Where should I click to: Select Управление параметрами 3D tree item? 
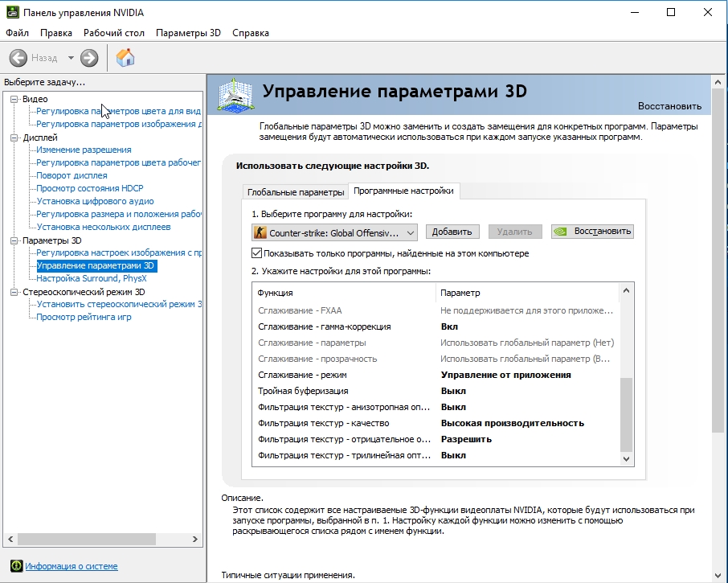pyautogui.click(x=96, y=265)
